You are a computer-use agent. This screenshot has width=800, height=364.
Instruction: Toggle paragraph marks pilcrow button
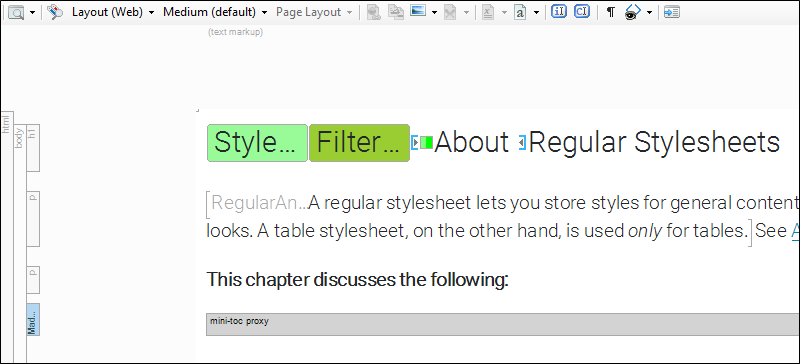(610, 13)
